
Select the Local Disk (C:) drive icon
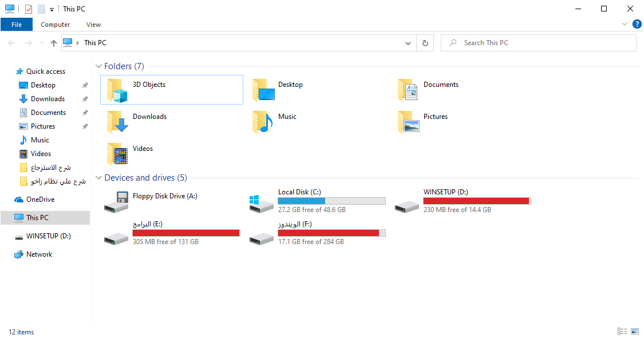[x=261, y=204]
